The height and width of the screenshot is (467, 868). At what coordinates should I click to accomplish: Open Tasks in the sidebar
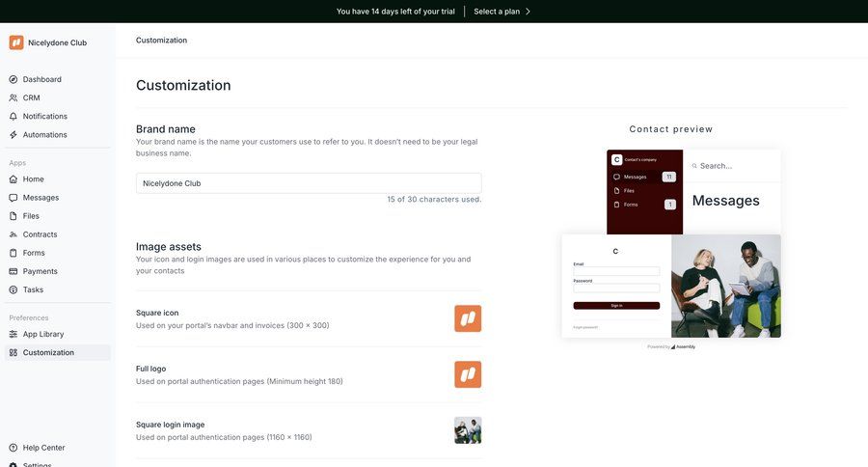(x=58, y=289)
